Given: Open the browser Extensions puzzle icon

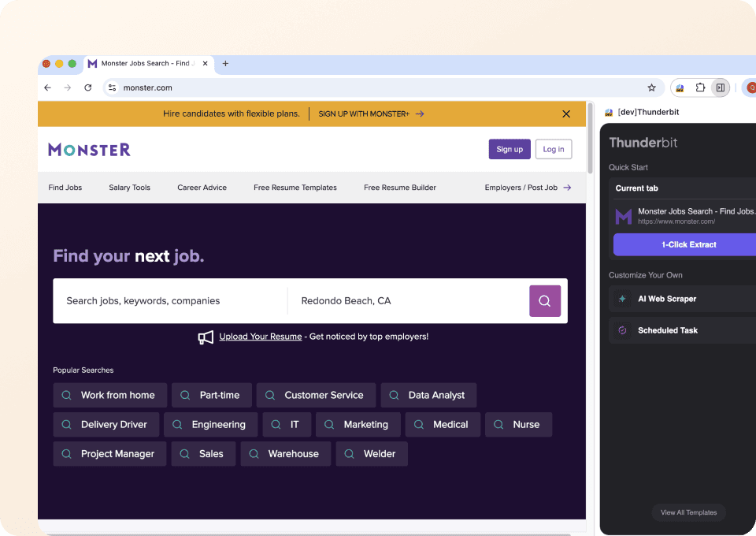Looking at the screenshot, I should pyautogui.click(x=700, y=87).
